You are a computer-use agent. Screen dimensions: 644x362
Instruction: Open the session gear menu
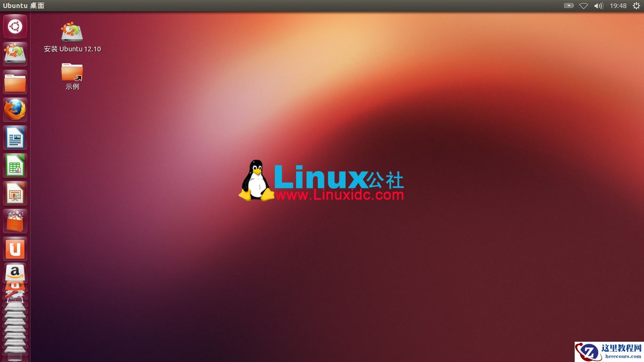click(x=636, y=6)
